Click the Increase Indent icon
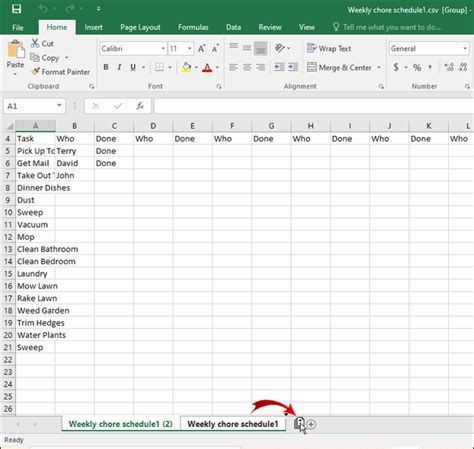The width and height of the screenshot is (474, 449). [293, 67]
